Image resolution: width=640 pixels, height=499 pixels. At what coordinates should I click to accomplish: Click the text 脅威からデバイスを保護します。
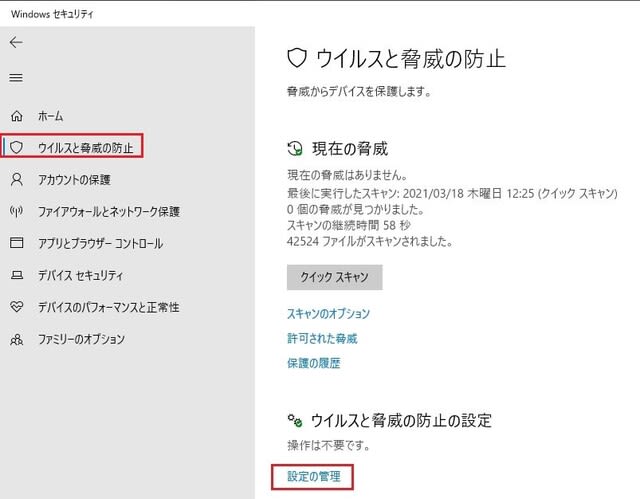[359, 91]
